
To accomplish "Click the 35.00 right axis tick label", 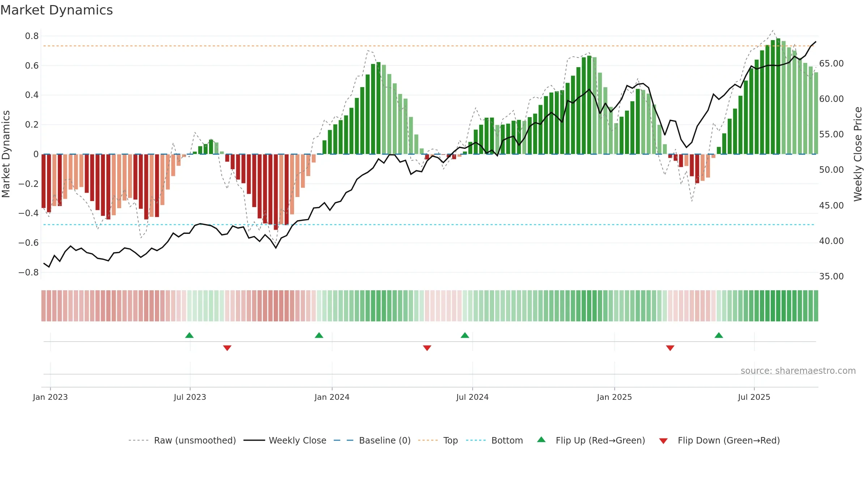I will click(831, 276).
